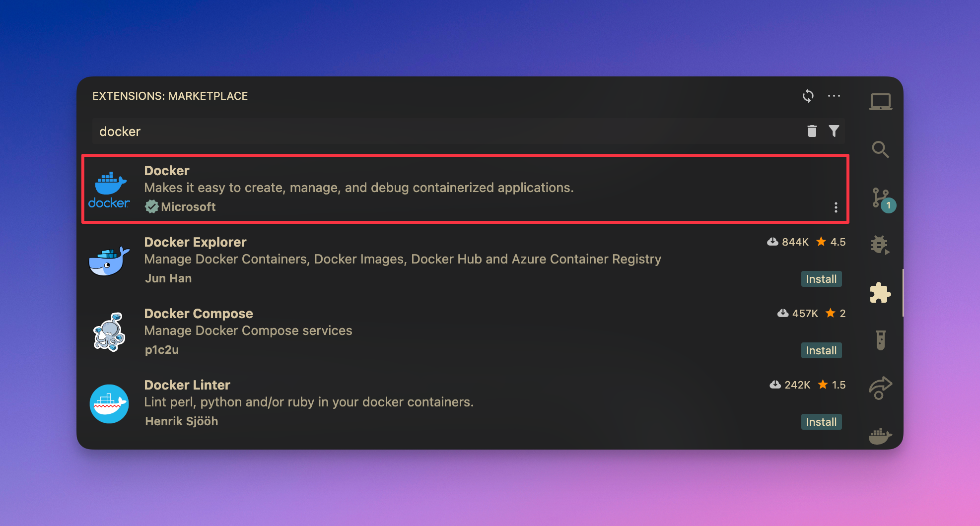Clear extensions search results
This screenshot has width=980, height=526.
812,131
